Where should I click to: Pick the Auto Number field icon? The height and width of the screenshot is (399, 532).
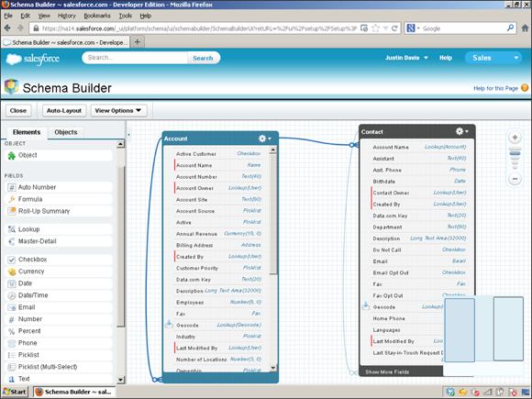coord(12,187)
